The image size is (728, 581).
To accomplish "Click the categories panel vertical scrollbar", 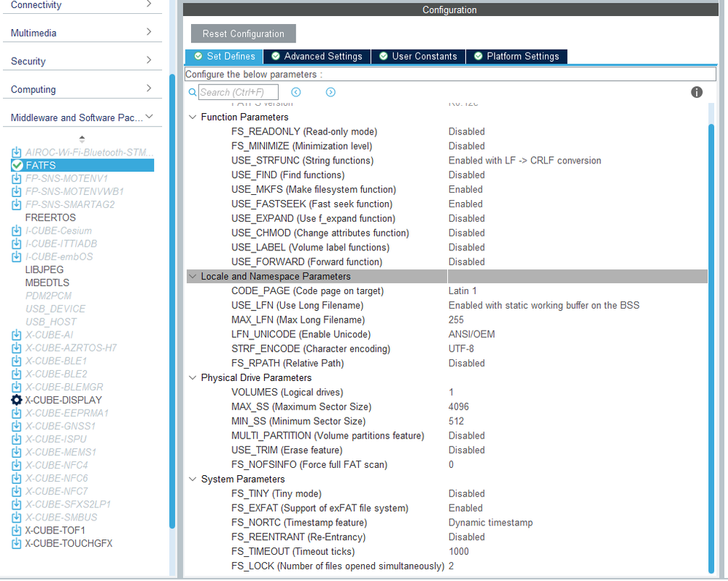I will coord(171,301).
